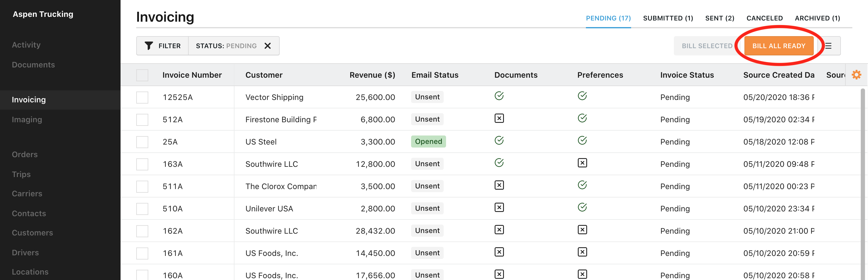Open Customers in the sidebar

pos(32,233)
